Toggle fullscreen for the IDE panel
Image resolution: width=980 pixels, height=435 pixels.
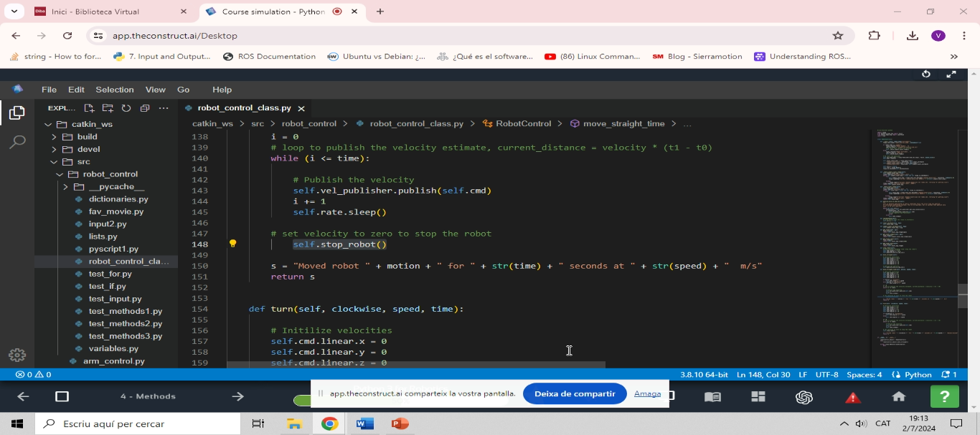(x=951, y=74)
